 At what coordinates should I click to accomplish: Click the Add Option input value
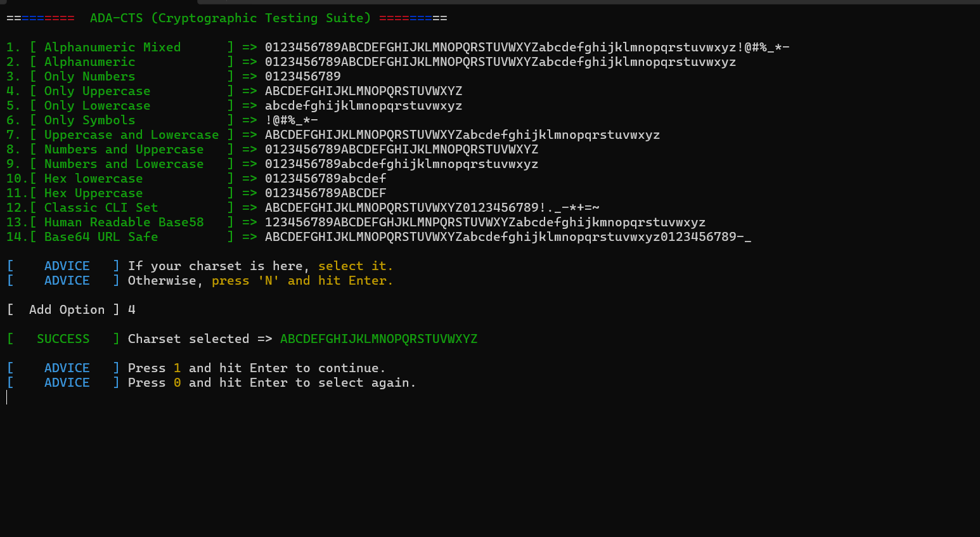132,310
